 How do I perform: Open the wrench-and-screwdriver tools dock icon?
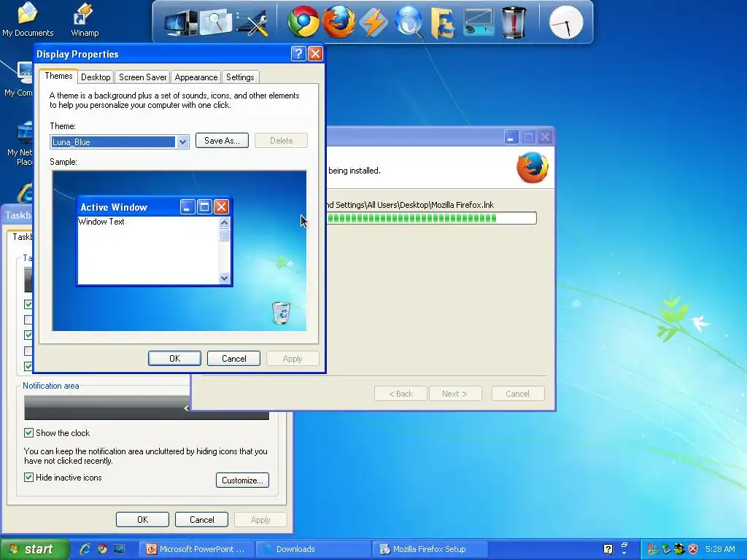coord(252,23)
